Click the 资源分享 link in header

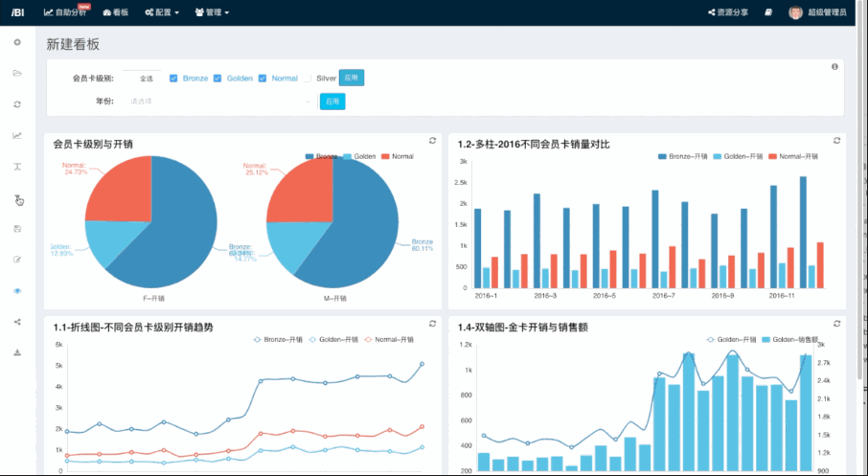[x=728, y=12]
